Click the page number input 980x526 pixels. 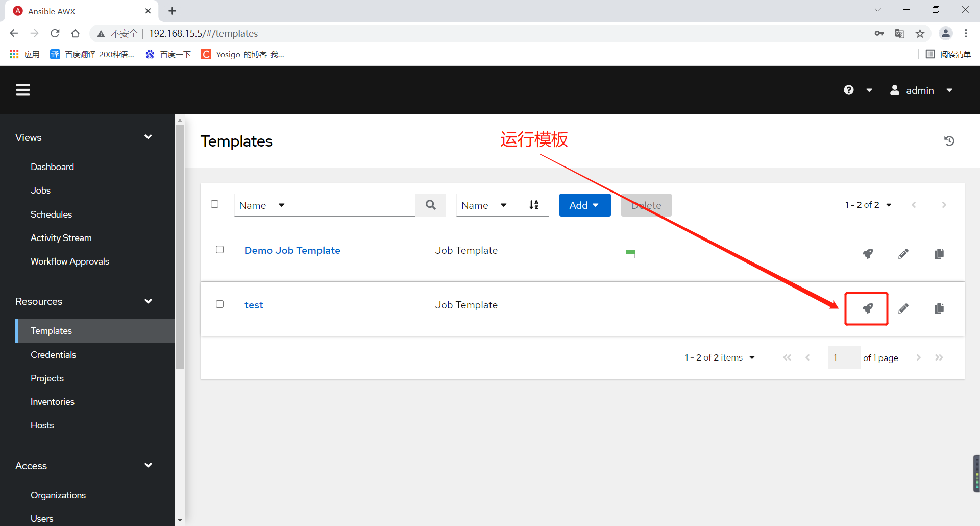pos(844,357)
